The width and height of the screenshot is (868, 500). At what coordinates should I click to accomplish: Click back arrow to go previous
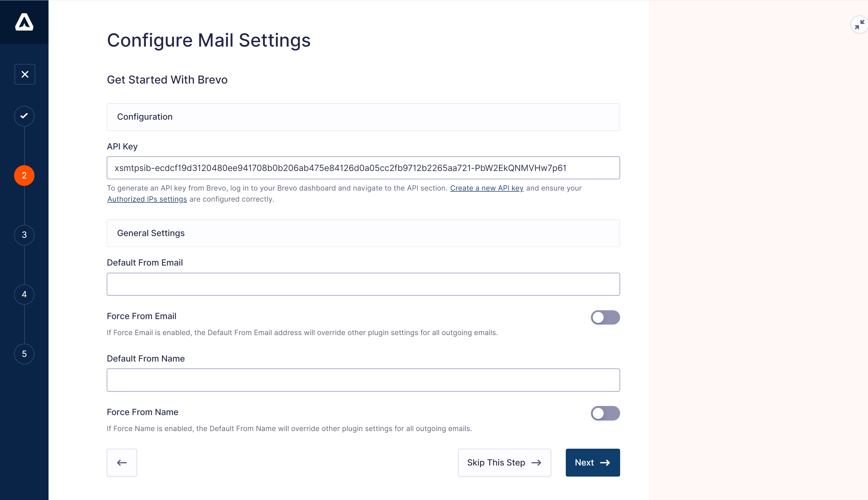coord(122,462)
